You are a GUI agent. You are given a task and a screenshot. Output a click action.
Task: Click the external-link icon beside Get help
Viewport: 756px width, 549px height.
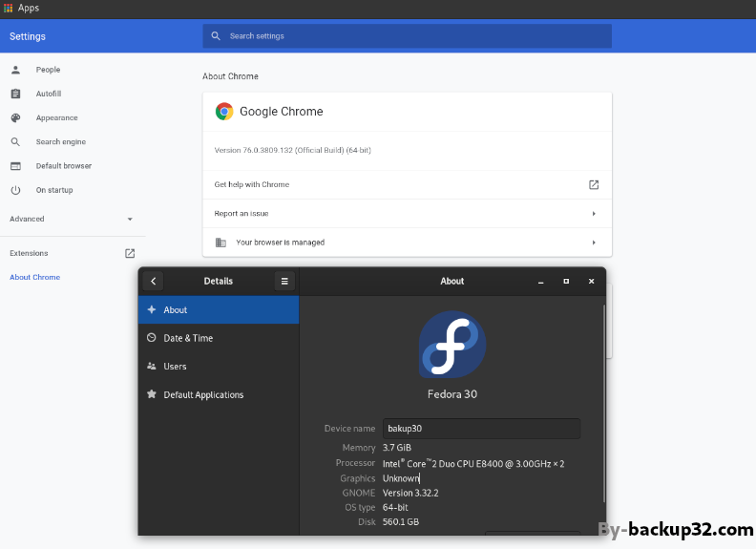594,185
